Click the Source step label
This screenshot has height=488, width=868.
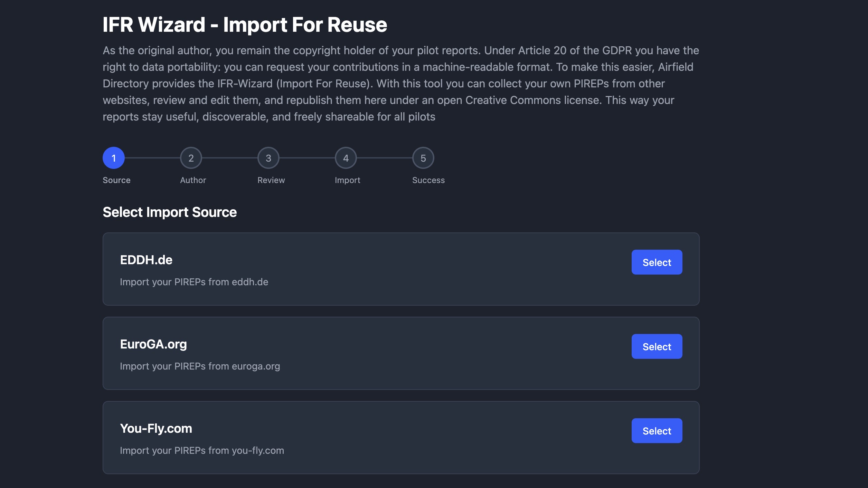pos(116,180)
